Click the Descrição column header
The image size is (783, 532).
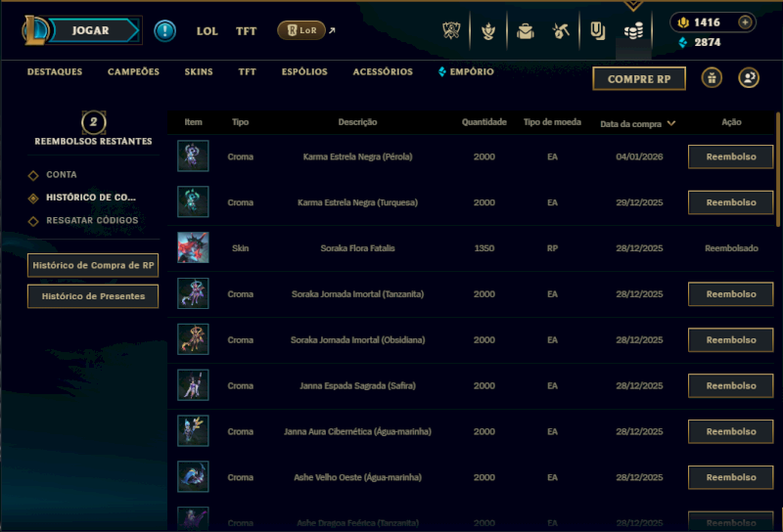(x=357, y=122)
